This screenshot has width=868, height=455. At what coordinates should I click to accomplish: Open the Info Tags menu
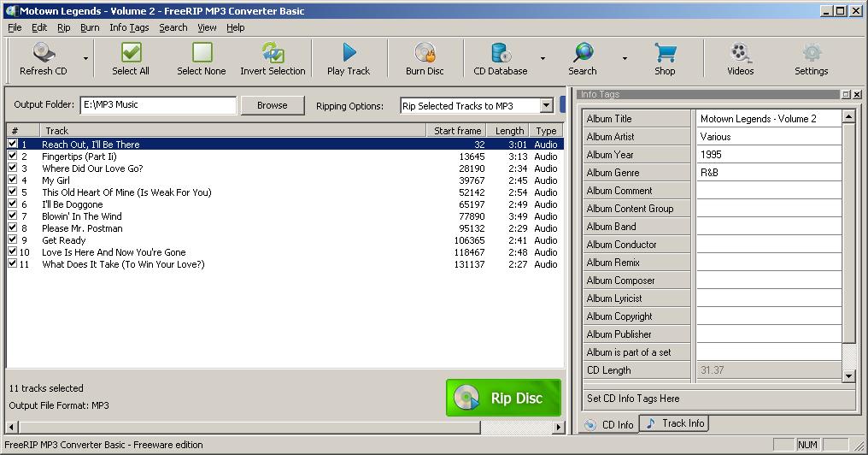click(129, 27)
